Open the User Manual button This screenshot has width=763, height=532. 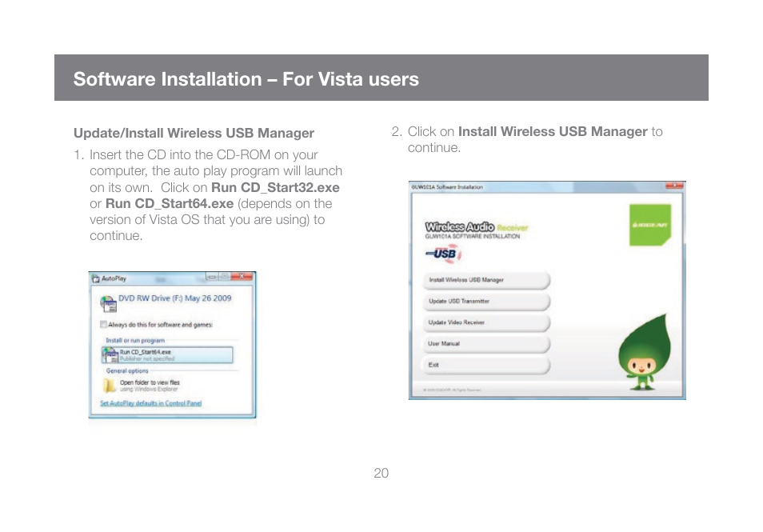tap(486, 344)
